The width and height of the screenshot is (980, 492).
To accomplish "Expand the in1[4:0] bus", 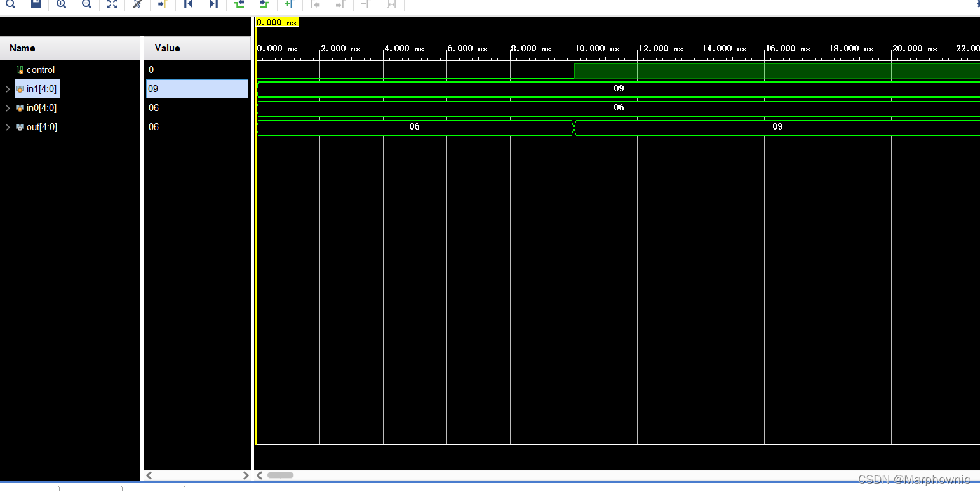I will click(8, 89).
